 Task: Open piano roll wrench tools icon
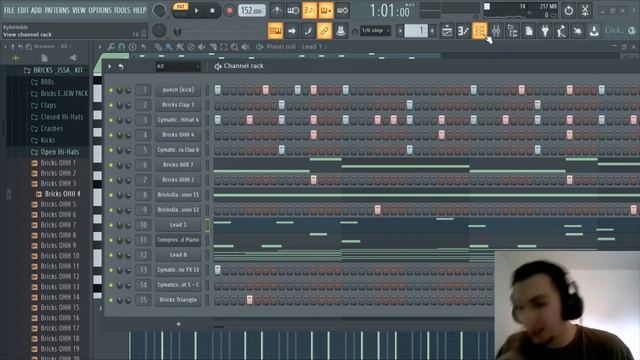point(111,47)
